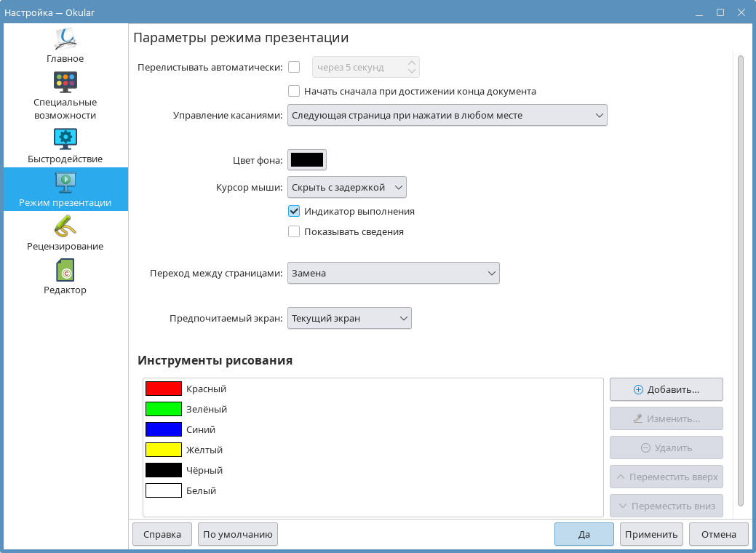The width and height of the screenshot is (756, 553).
Task: Open the black Цвет фона color picker
Action: (x=307, y=160)
